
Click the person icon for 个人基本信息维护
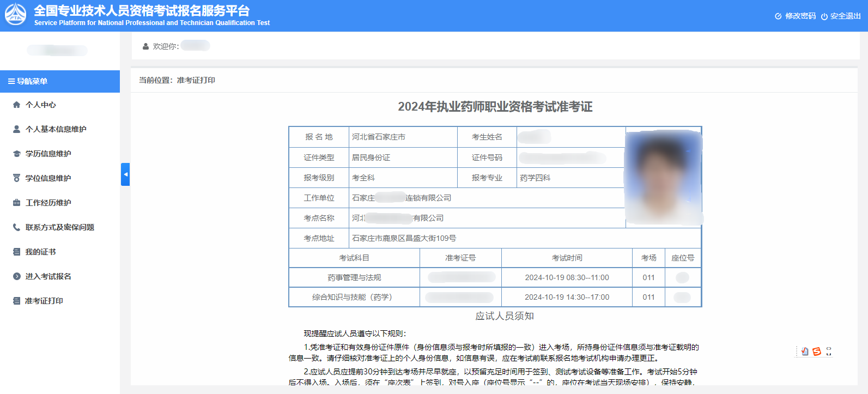pos(16,129)
